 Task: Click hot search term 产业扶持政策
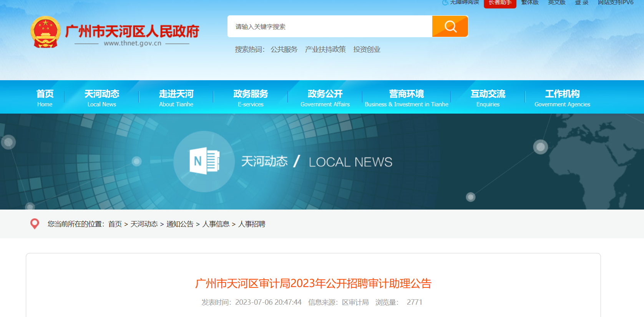tap(325, 50)
